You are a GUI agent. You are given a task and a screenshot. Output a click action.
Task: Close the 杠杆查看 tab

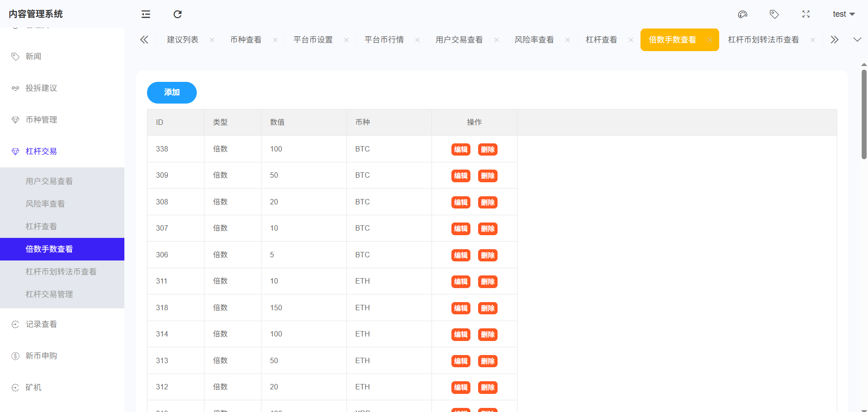click(x=631, y=40)
